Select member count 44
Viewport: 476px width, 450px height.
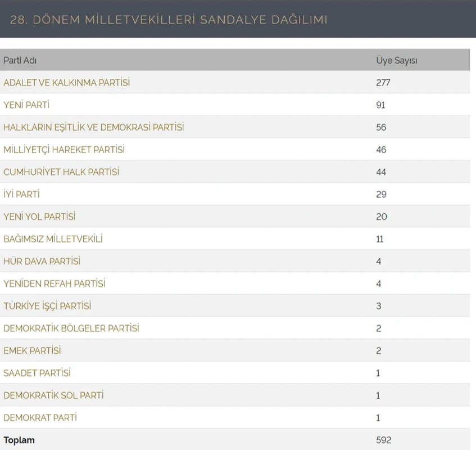381,172
